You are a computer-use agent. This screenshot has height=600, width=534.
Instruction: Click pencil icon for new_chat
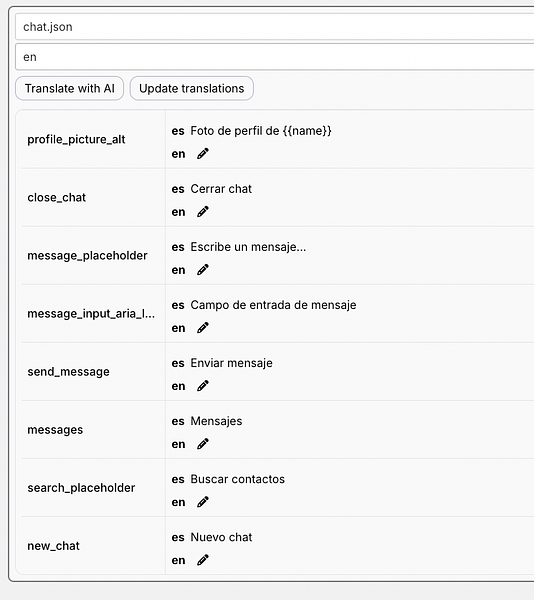tap(203, 560)
